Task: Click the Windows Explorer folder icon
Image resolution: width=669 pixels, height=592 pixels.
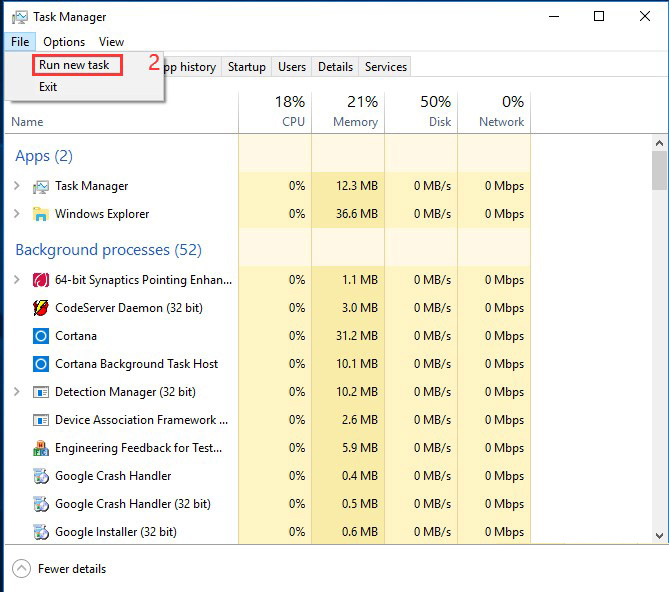Action: (41, 214)
